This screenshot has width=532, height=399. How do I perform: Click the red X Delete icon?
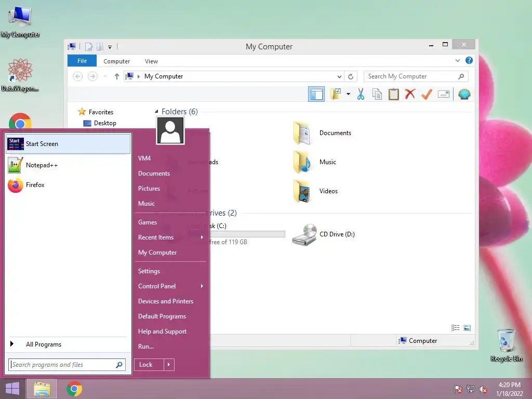coord(410,94)
